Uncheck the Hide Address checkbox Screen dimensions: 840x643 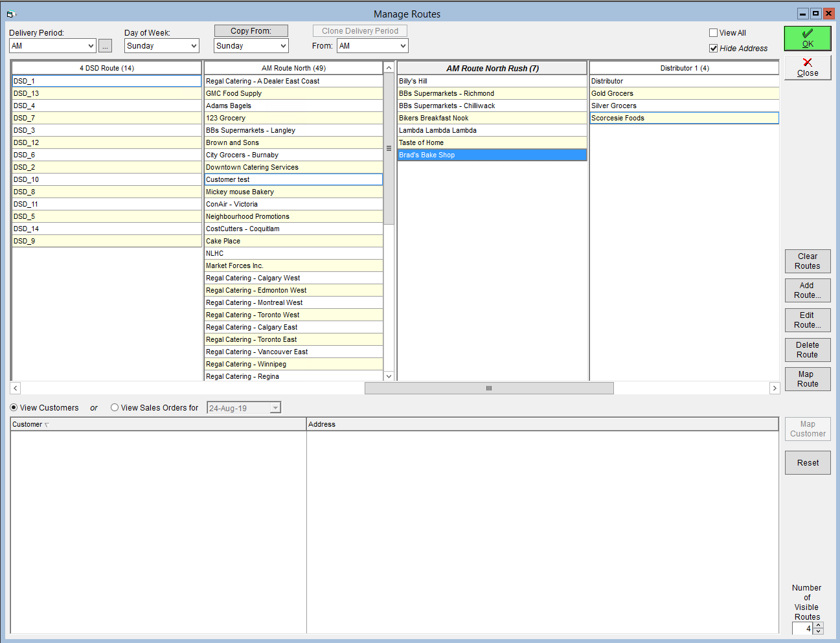coord(713,49)
